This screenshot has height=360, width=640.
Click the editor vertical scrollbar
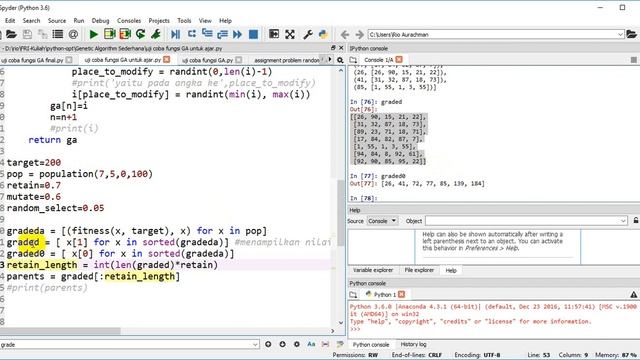tap(341, 212)
